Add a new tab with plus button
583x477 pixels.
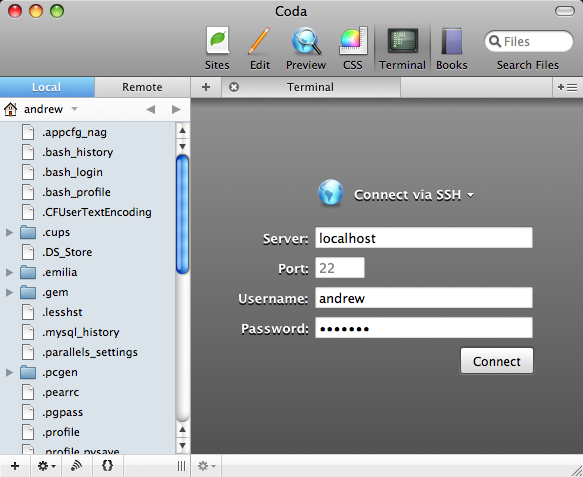point(206,87)
